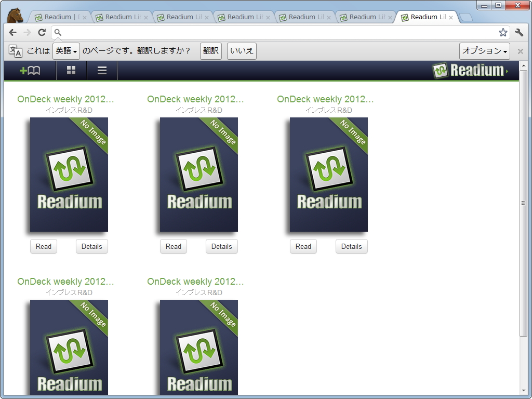Focus the browser address bar
This screenshot has height=399, width=532.
pos(280,32)
